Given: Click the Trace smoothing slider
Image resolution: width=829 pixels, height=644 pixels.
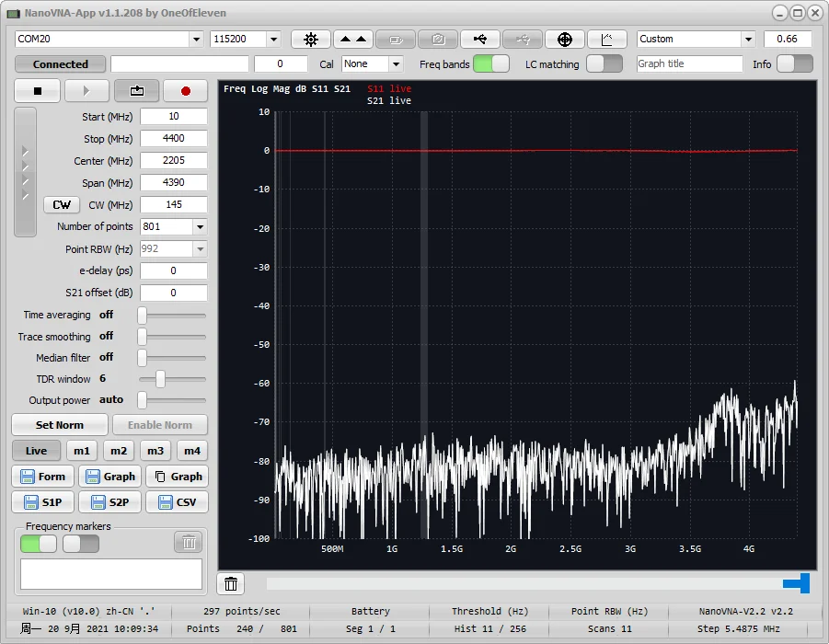Looking at the screenshot, I should (172, 337).
